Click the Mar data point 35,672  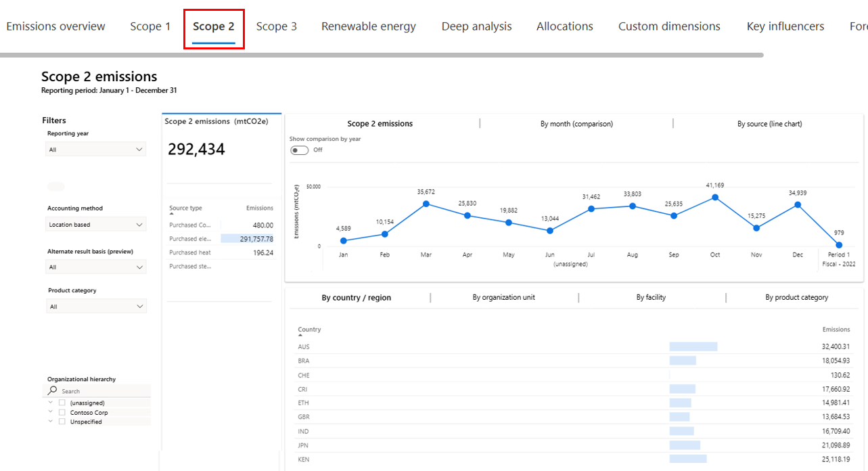tap(426, 204)
